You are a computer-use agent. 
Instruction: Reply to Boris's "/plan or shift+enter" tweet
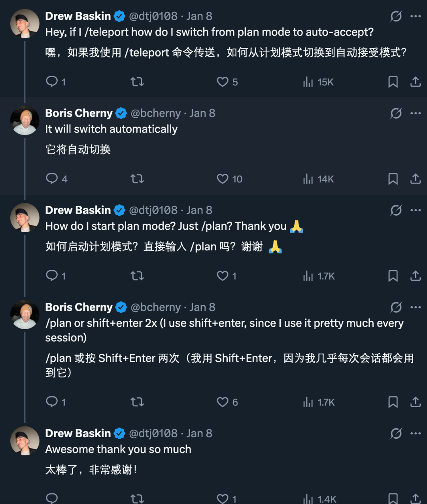tap(52, 402)
